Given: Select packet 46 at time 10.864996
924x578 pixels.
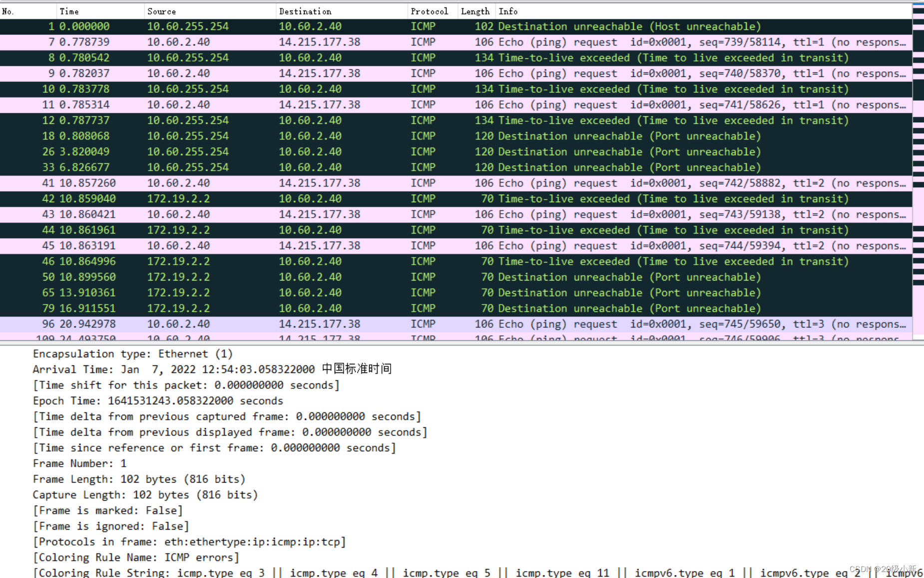Looking at the screenshot, I should (x=456, y=262).
